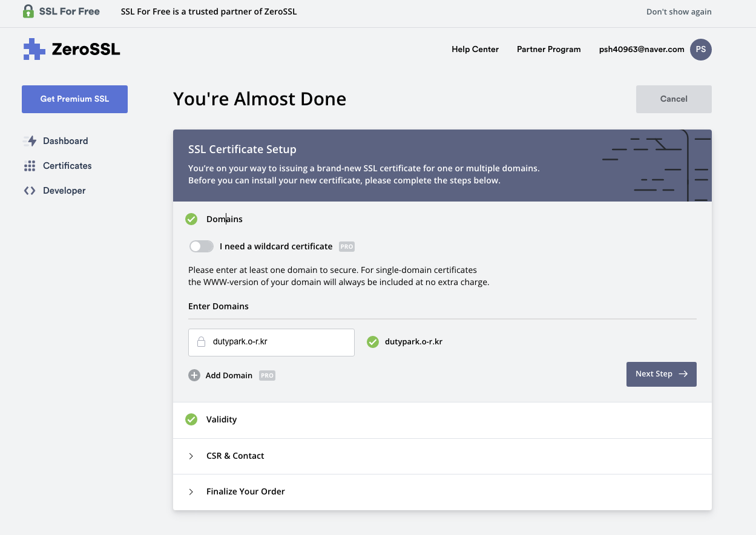Click the Get Premium SSL button
This screenshot has height=535, width=756.
tap(75, 99)
